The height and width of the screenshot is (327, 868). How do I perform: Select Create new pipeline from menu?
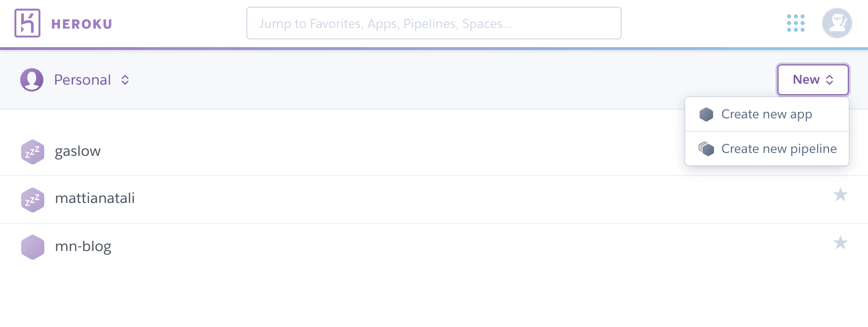click(766, 149)
